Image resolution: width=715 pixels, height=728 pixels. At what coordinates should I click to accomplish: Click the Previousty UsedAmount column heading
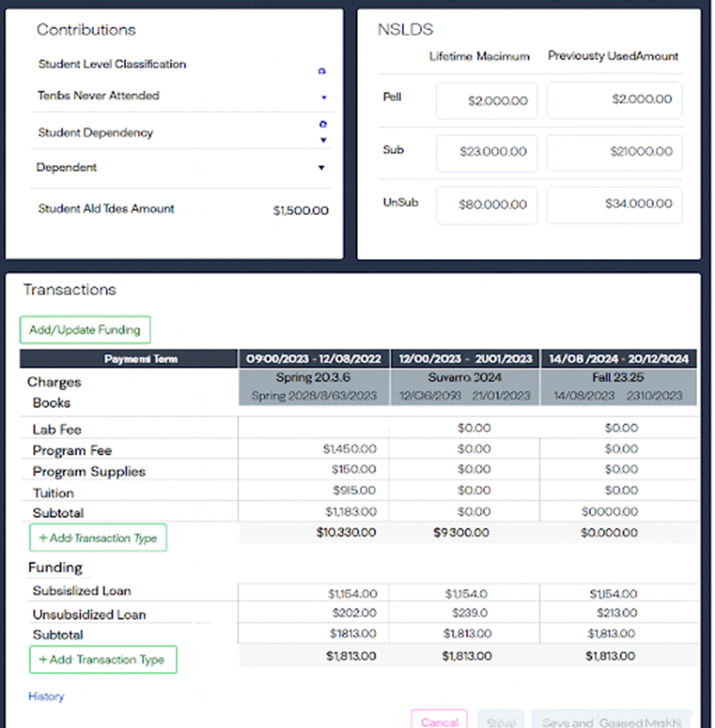[613, 56]
